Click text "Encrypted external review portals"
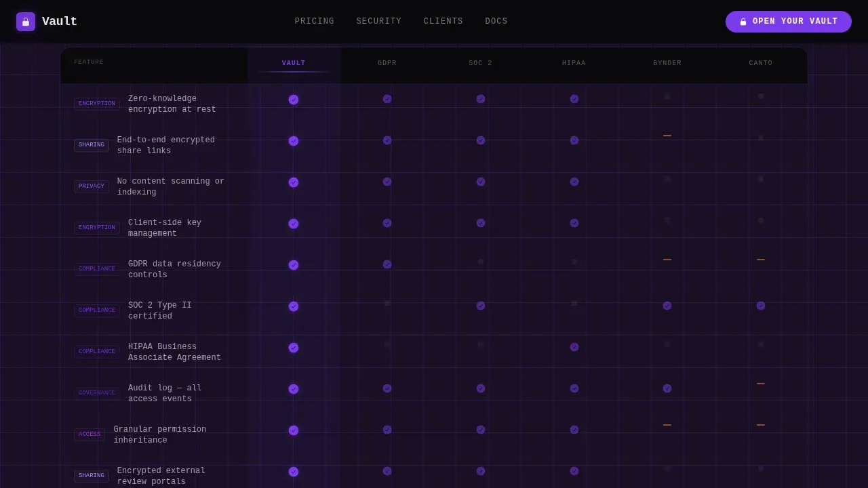The height and width of the screenshot is (488, 868). point(161,476)
